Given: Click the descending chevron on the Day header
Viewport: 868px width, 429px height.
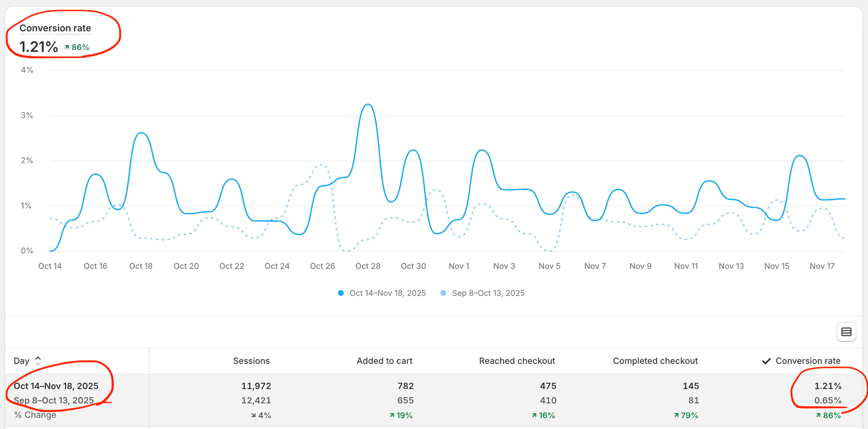Looking at the screenshot, I should coord(38,364).
